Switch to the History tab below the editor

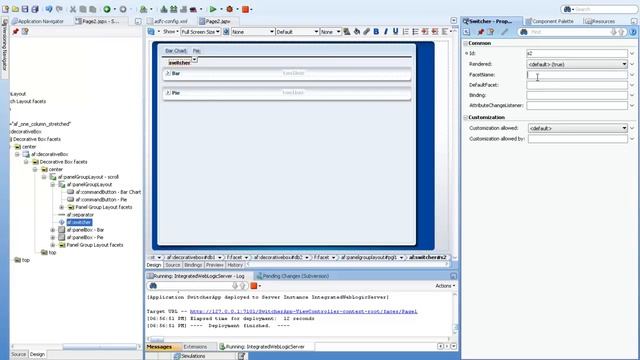[235, 265]
